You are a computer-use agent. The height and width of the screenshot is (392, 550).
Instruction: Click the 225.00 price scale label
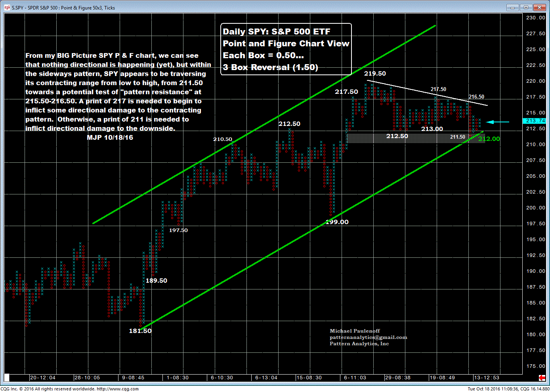536,49
